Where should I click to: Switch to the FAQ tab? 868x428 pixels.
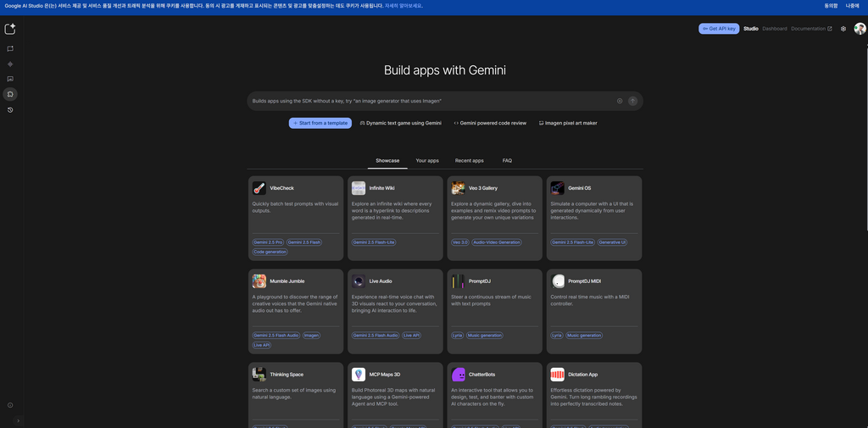507,160
